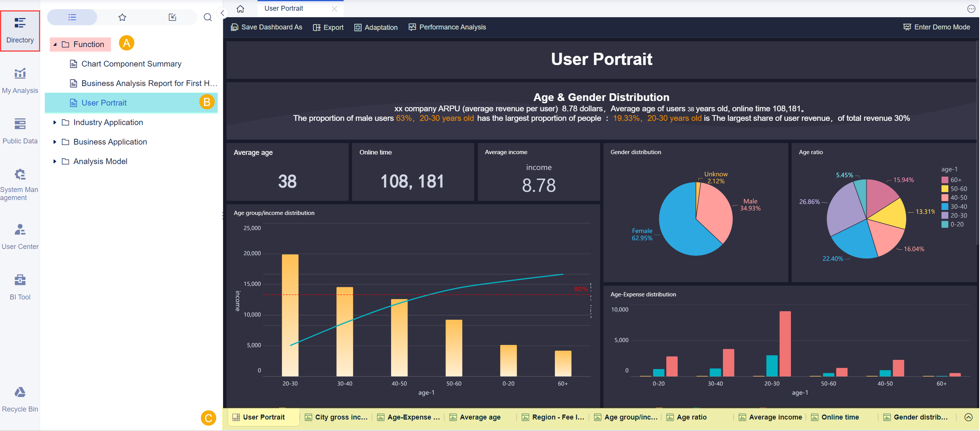Switch to Age-Expense bottom tab
The image size is (980, 431).
[408, 417]
